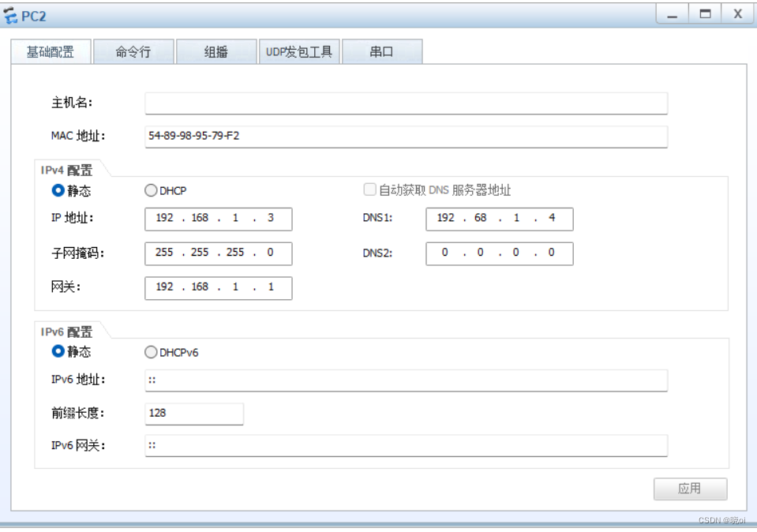Screen dimensions: 757x532
Task: Focus the 主机名 input field
Action: tap(406, 103)
